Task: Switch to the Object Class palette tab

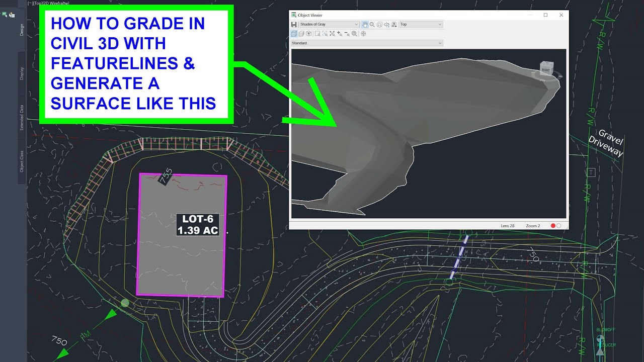Action: (x=22, y=161)
